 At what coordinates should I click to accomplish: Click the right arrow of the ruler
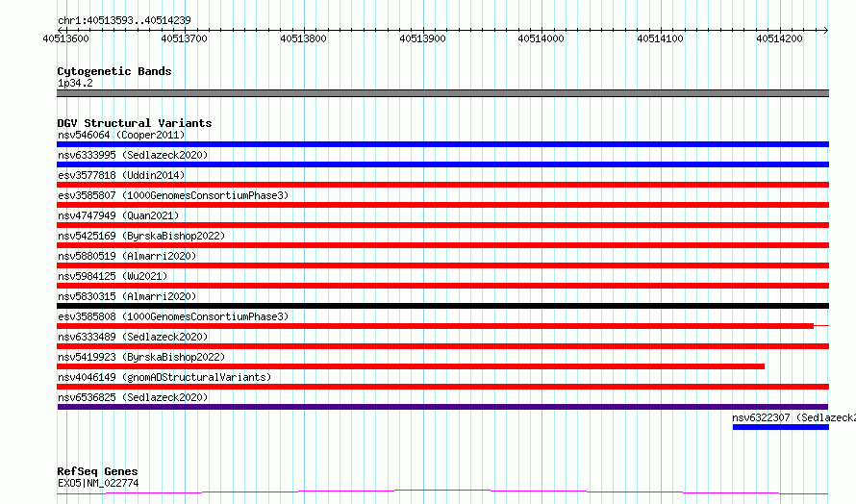[x=825, y=30]
